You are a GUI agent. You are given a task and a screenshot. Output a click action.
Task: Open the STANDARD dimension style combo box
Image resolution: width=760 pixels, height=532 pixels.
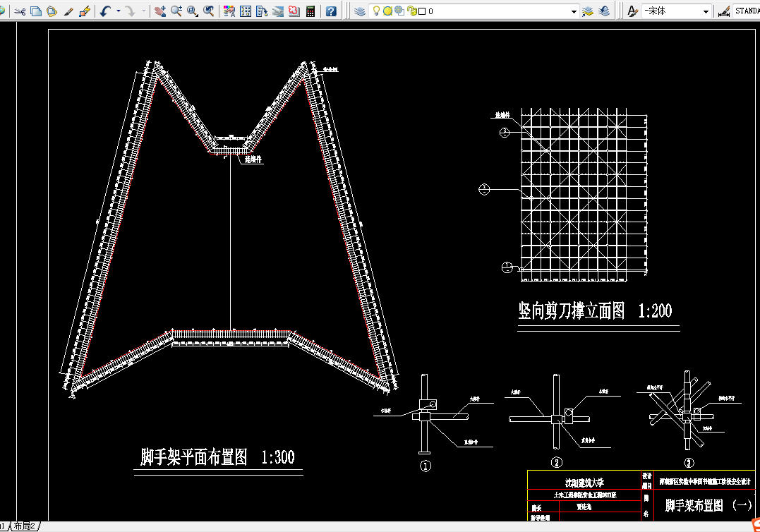coord(747,11)
